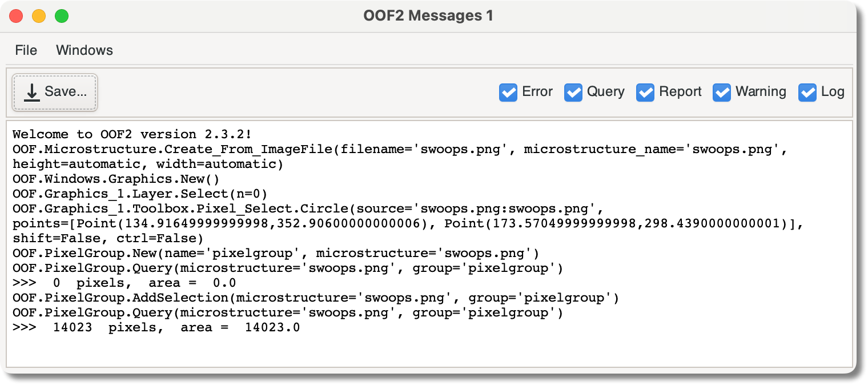Screen dimensions: 868x385
Task: Click the Save... button with download icon
Action: click(x=55, y=92)
